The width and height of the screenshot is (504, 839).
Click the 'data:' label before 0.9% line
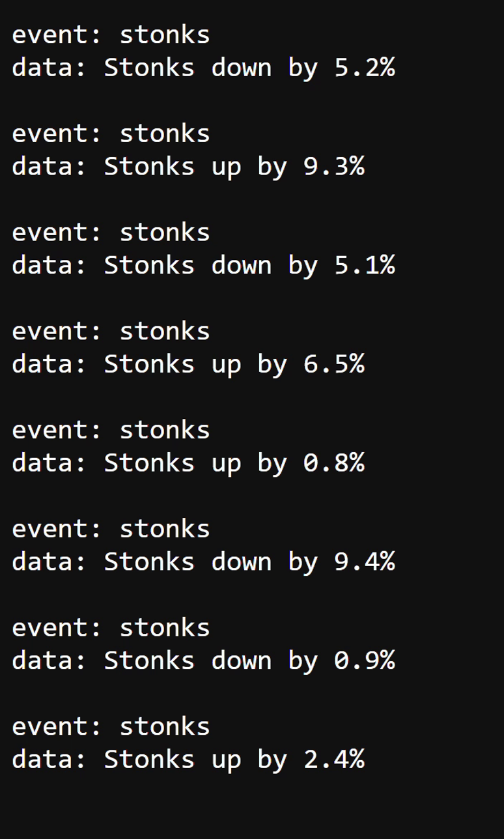[x=49, y=661]
